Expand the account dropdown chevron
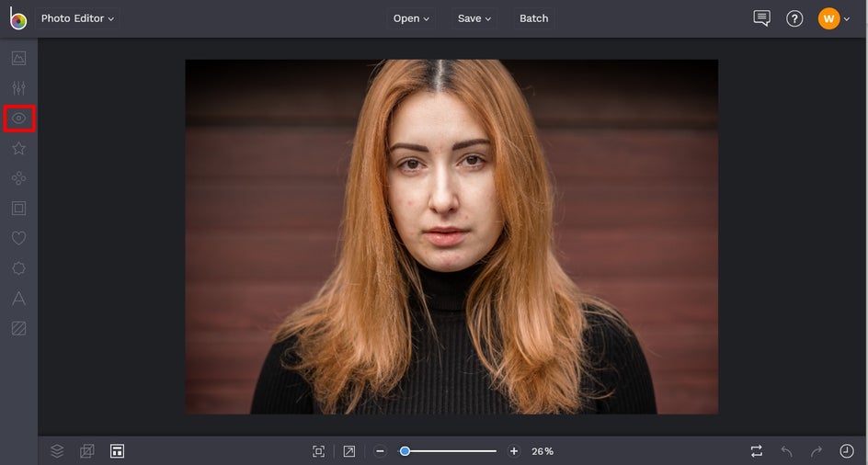This screenshot has width=868, height=465. click(x=847, y=18)
